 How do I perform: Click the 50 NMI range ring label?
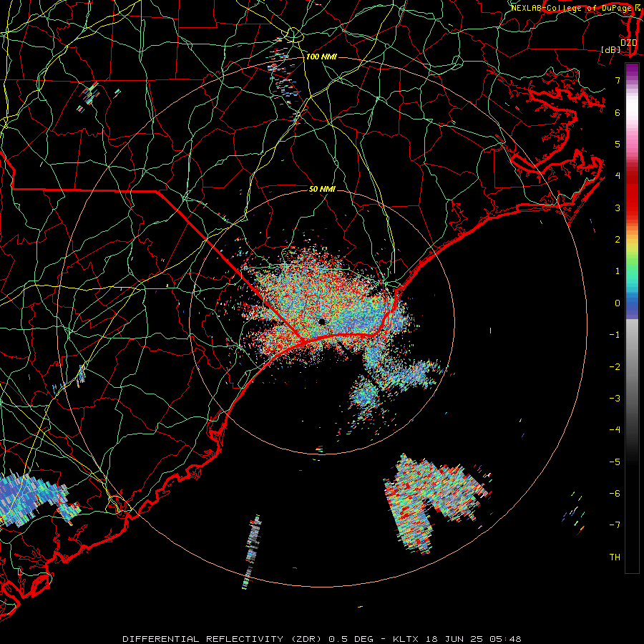pyautogui.click(x=322, y=189)
